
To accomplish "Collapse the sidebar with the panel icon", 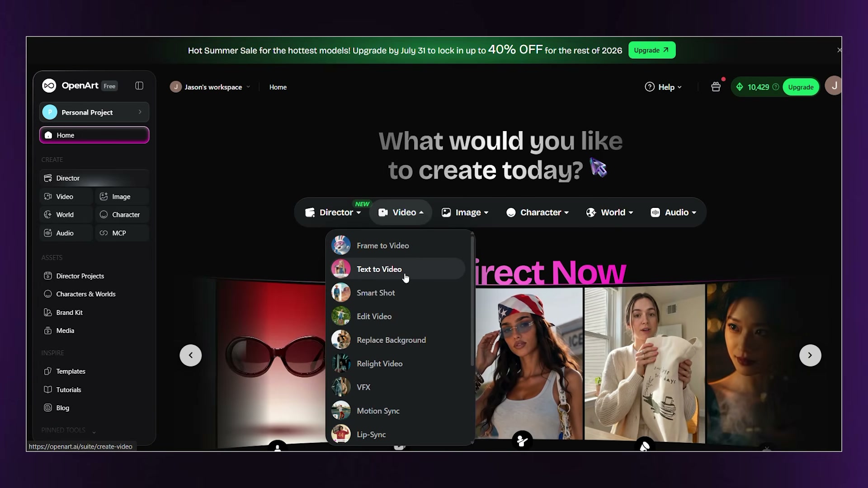I will pos(139,86).
